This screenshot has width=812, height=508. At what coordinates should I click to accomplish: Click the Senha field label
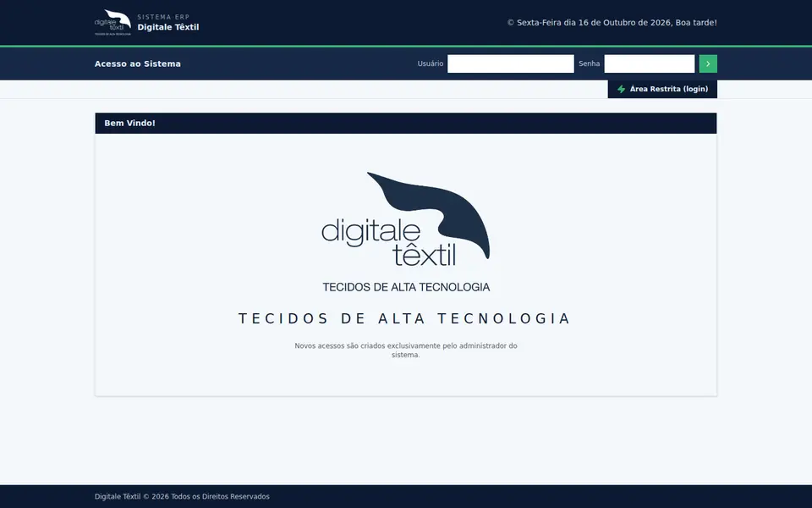tap(590, 63)
